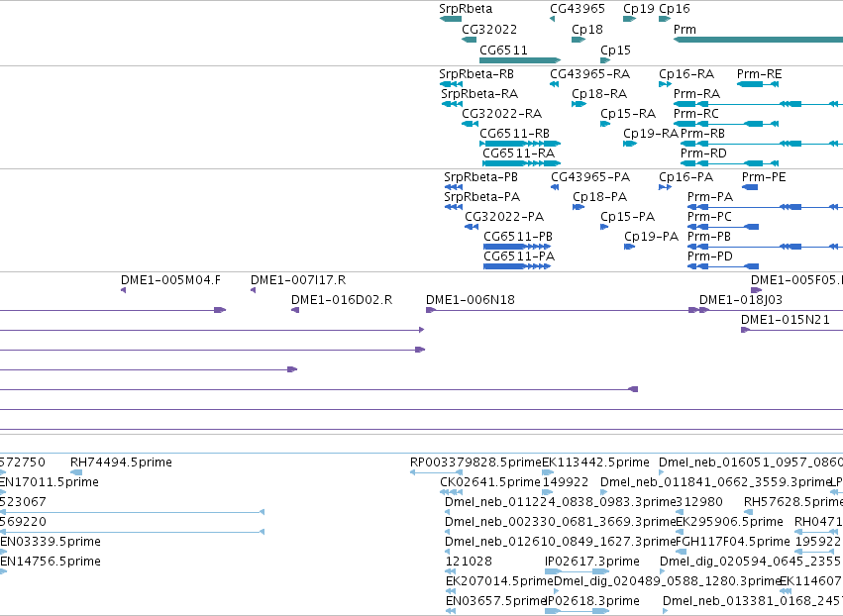Select the CG6511-PB protein
The height and width of the screenshot is (616, 843).
click(x=517, y=247)
